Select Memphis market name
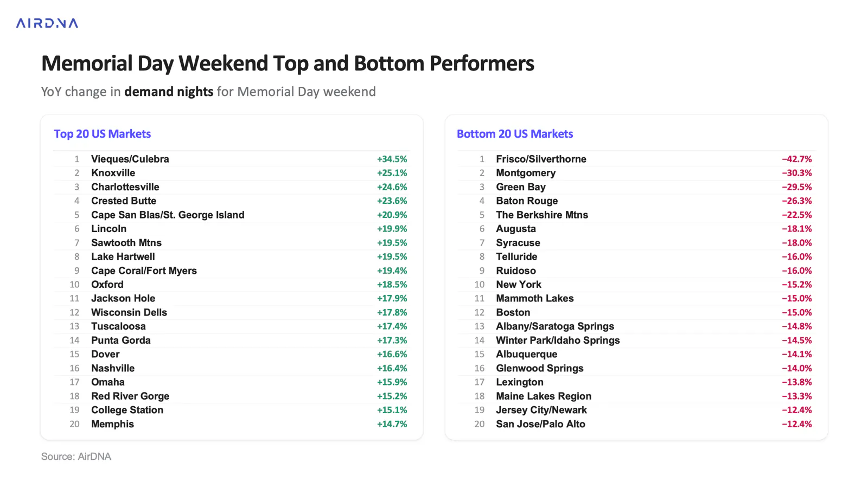This screenshot has width=868, height=488. click(113, 424)
